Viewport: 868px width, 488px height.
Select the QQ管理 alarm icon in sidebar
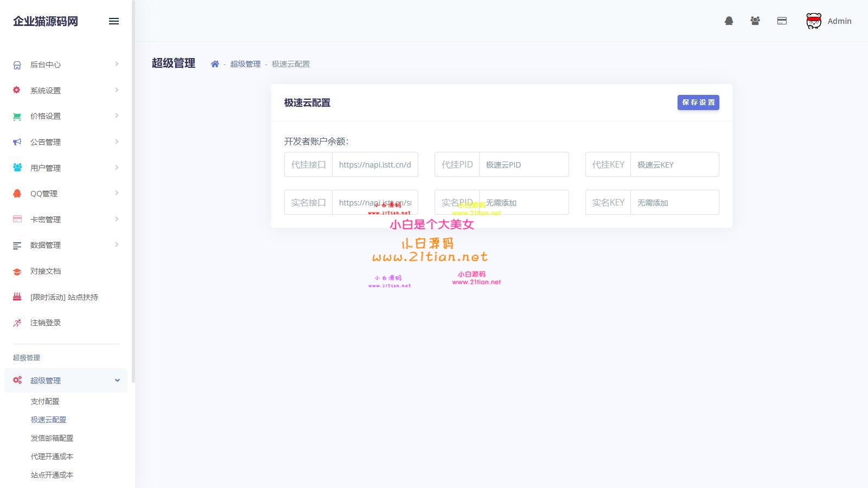point(16,193)
